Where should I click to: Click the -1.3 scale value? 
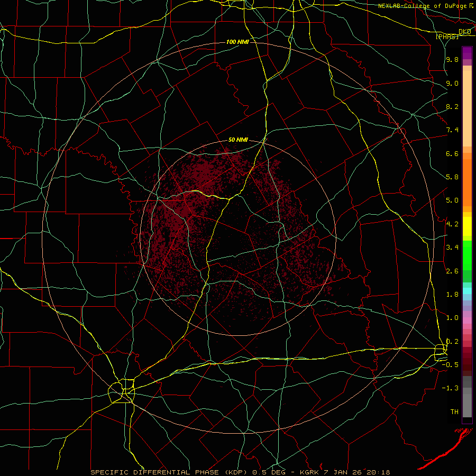tap(451, 388)
